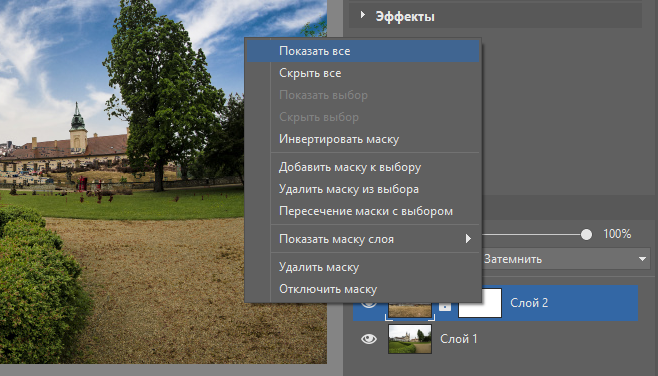Click the opacity slider handle
The height and width of the screenshot is (376, 658).
tap(586, 234)
